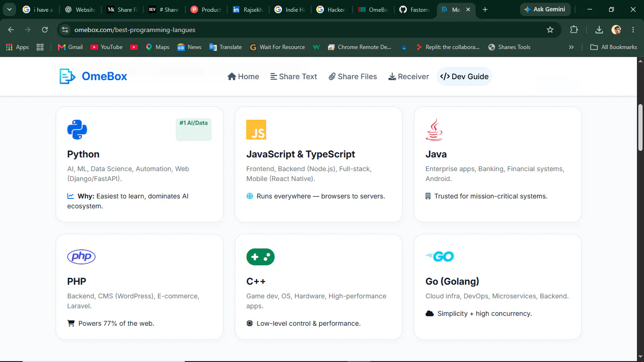Switch to the Product Hunt tab
644x362 pixels.
click(206, 9)
